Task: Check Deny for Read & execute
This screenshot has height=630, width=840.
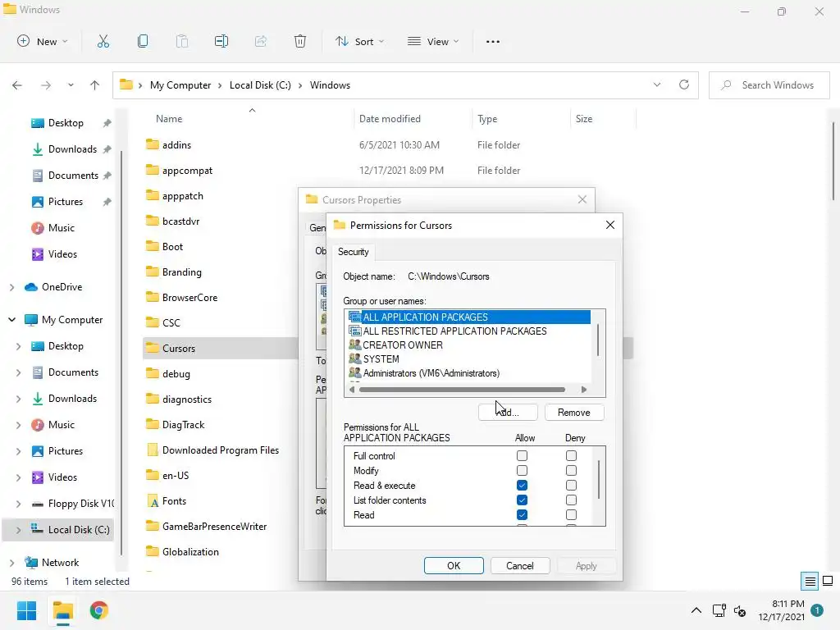Action: [571, 486]
